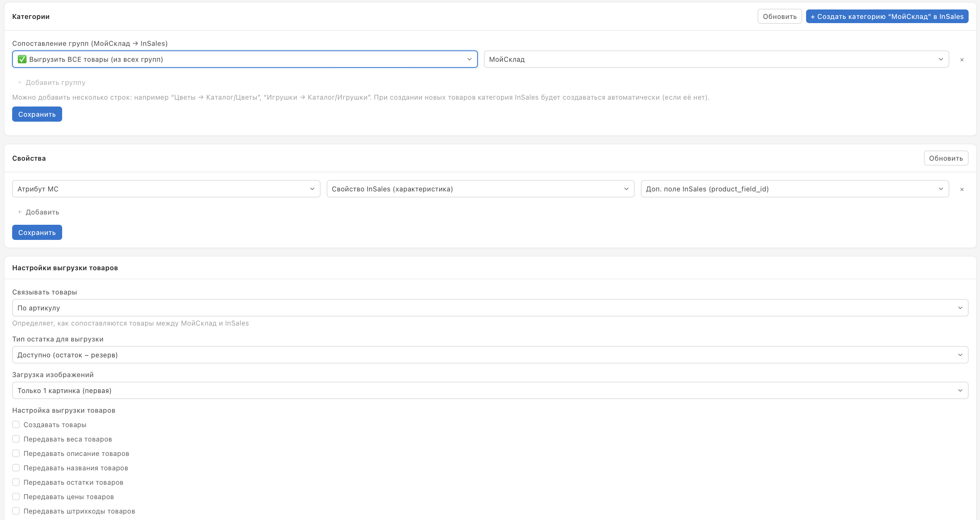
Task: Open the Доп. поле InSales dropdown
Action: pyautogui.click(x=794, y=189)
